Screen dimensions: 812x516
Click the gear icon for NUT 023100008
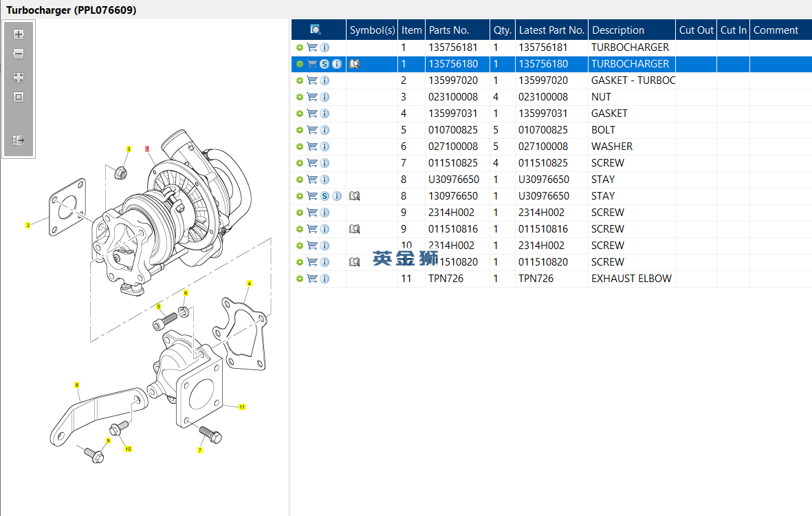pos(300,97)
